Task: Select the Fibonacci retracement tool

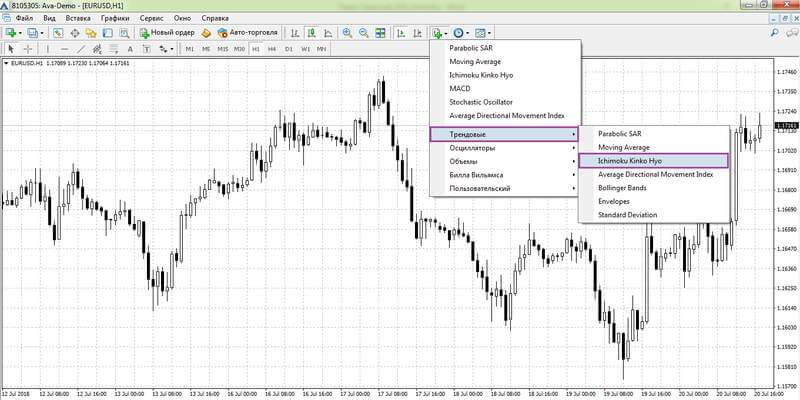Action: click(113, 49)
